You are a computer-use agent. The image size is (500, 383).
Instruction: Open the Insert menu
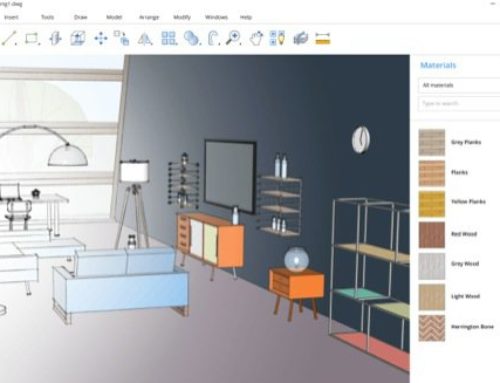coord(11,17)
